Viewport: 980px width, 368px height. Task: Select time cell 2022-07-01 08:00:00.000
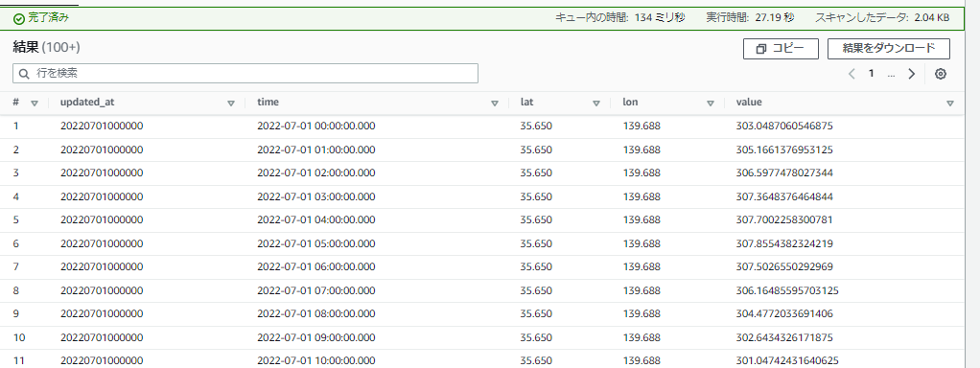(316, 313)
